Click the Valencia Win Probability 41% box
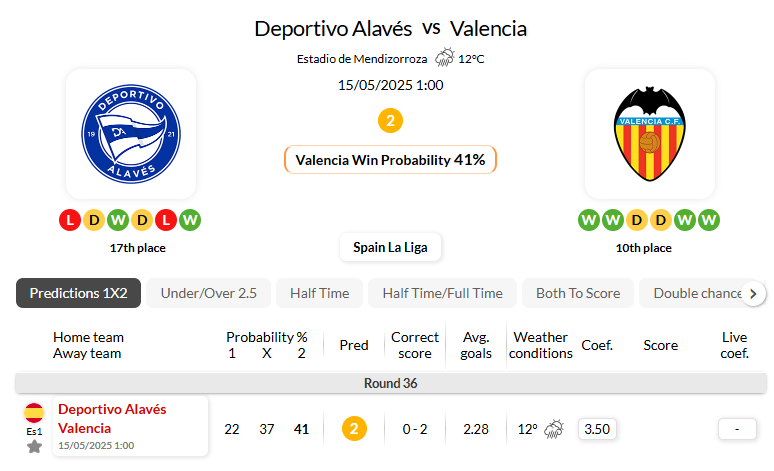This screenshot has width=774, height=471. pyautogui.click(x=390, y=159)
